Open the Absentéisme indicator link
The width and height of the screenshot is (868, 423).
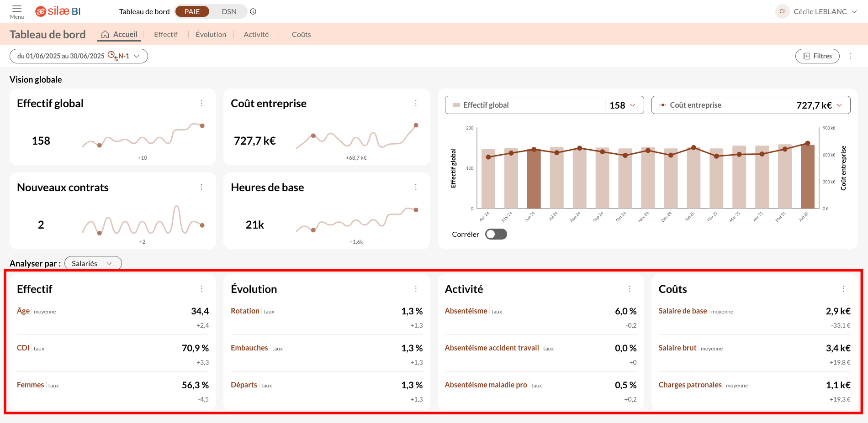(x=466, y=311)
